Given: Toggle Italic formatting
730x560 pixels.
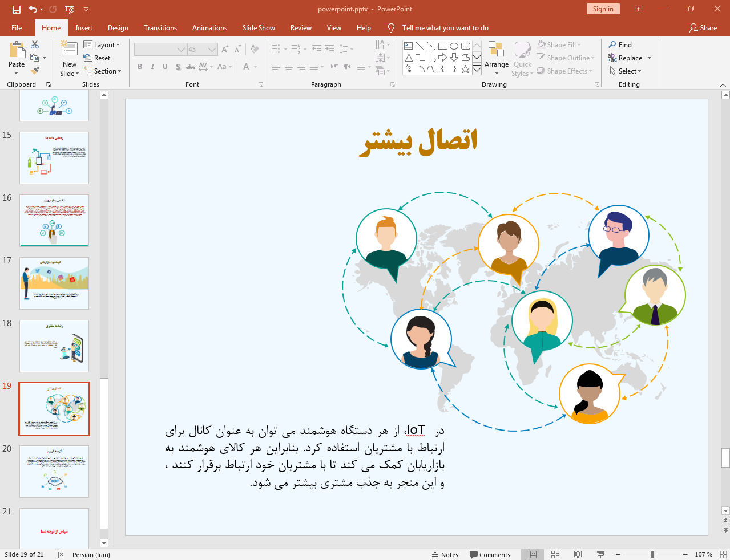Looking at the screenshot, I should (x=152, y=67).
